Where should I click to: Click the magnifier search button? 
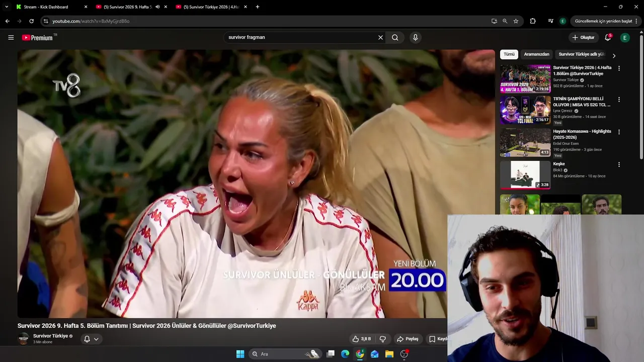point(395,37)
